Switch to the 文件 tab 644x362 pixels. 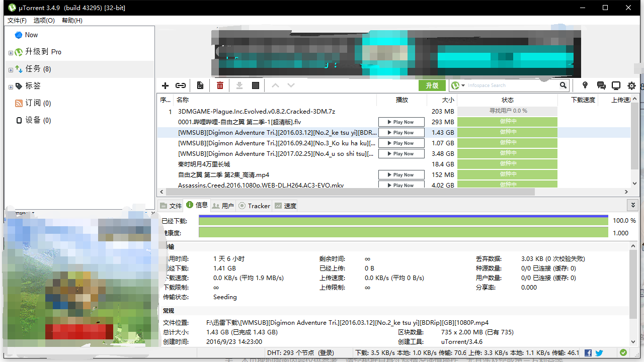171,206
